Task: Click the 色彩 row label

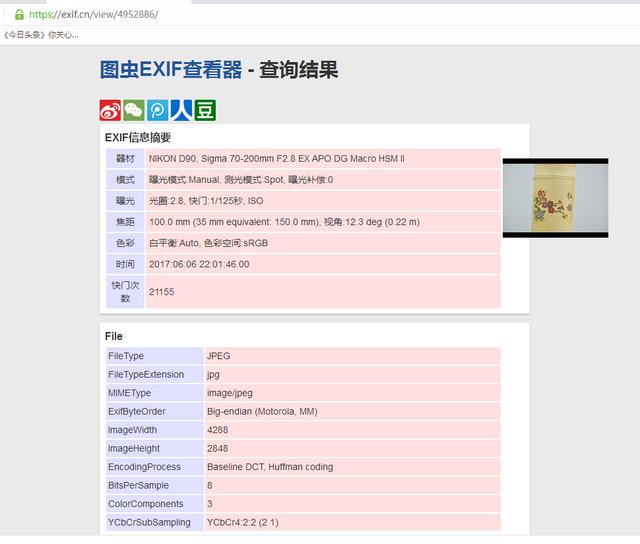Action: click(x=125, y=243)
